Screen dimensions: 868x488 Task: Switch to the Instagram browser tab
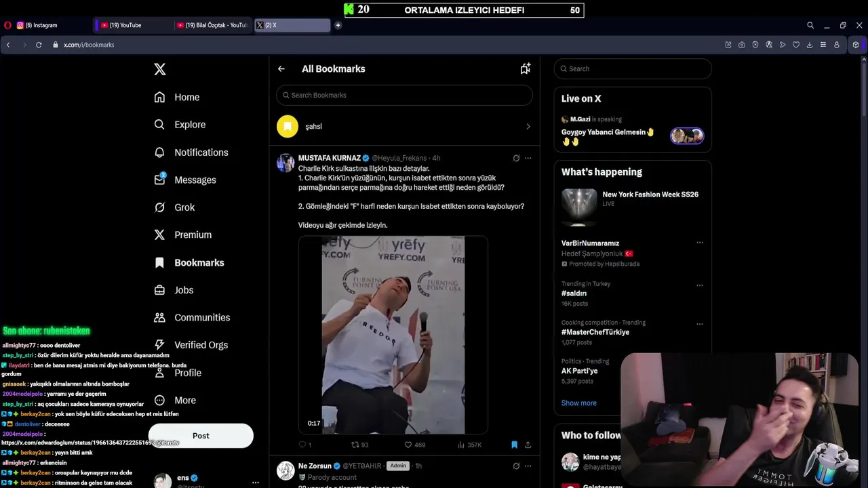[x=54, y=25]
